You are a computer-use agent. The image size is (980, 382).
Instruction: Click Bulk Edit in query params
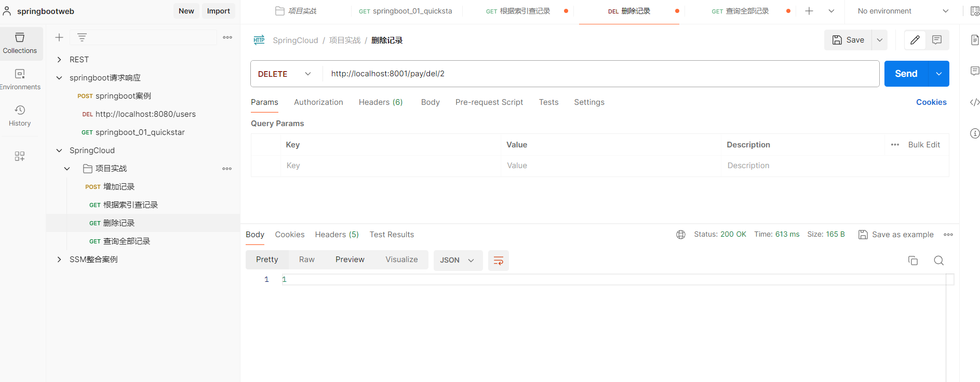[x=924, y=145]
